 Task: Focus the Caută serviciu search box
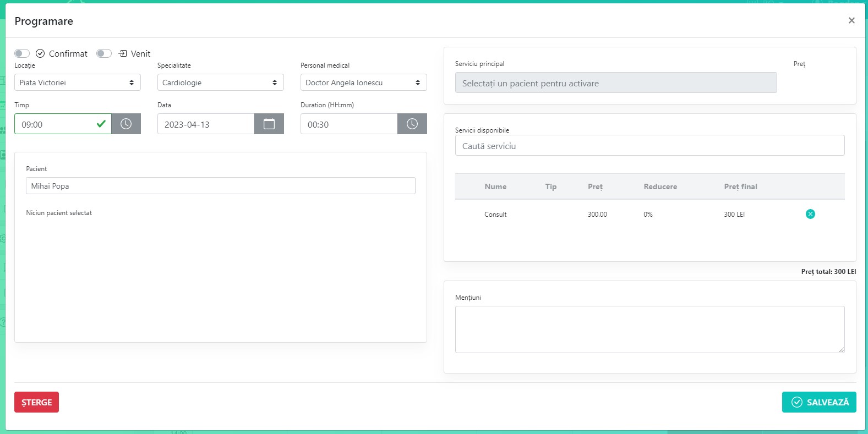pyautogui.click(x=649, y=146)
